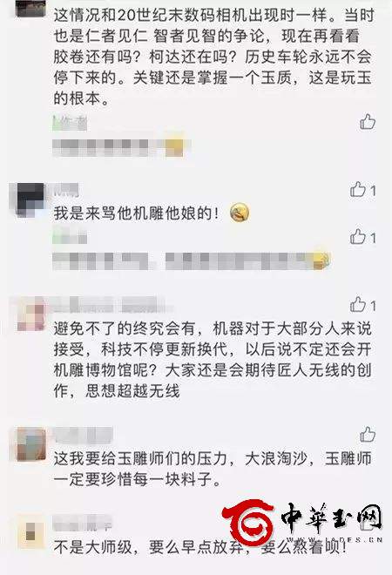
Task: Open the avatar beside 这我要给玉雕师们 comment
Action: (x=31, y=444)
